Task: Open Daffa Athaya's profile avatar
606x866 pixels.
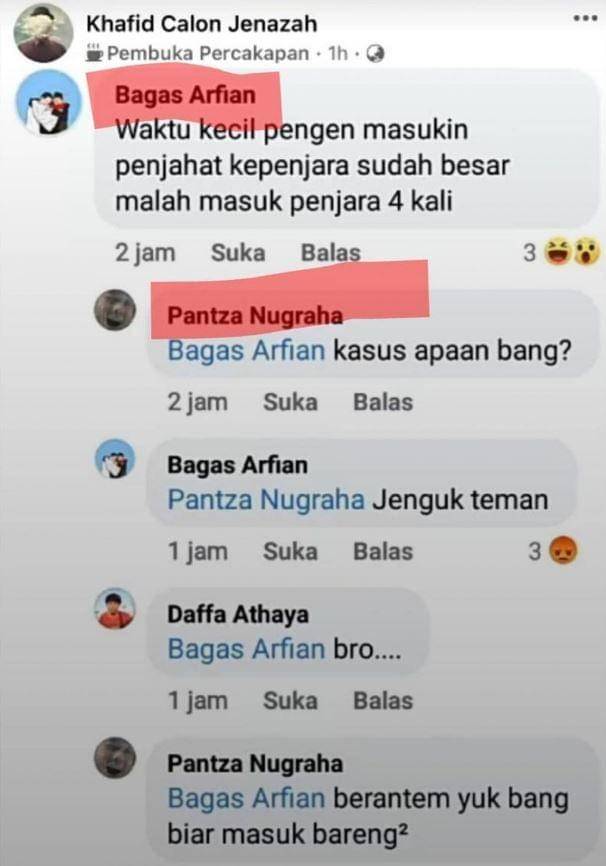Action: point(115,609)
